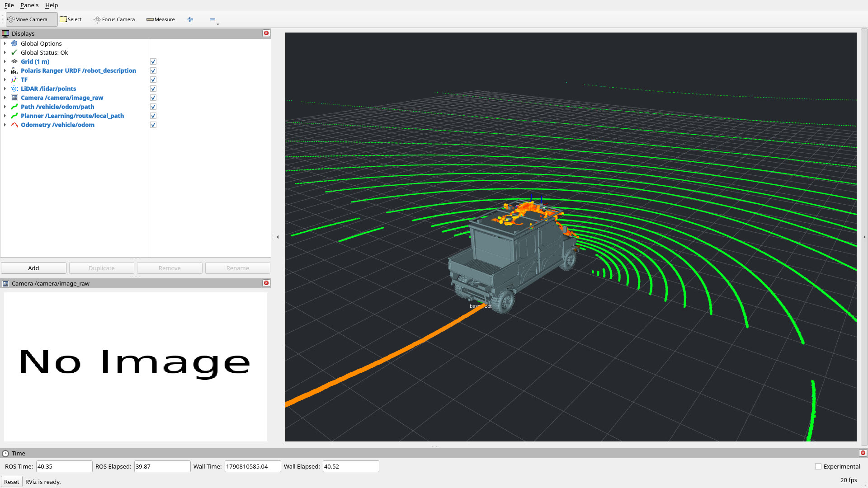The image size is (868, 488).
Task: Click the Camera display icon in list
Action: pyautogui.click(x=14, y=98)
